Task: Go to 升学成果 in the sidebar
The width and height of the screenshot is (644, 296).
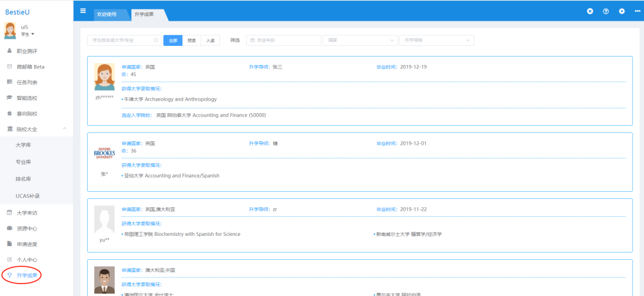Action: 27,275
